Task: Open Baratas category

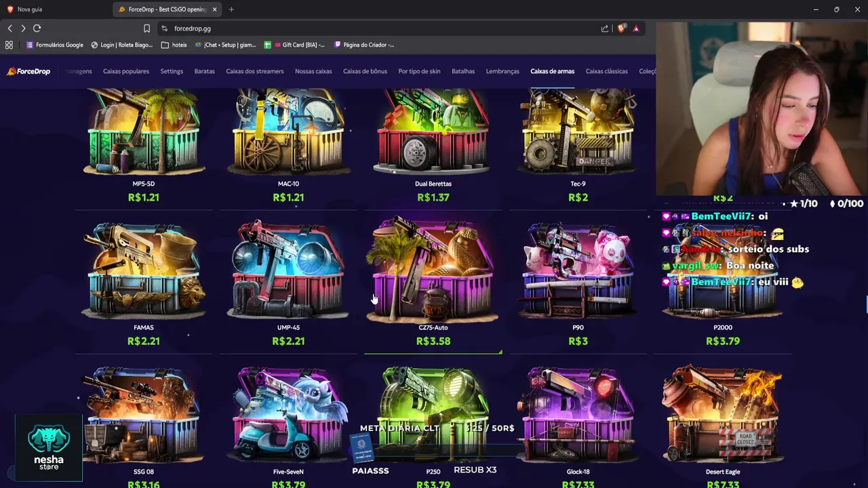Action: point(204,71)
